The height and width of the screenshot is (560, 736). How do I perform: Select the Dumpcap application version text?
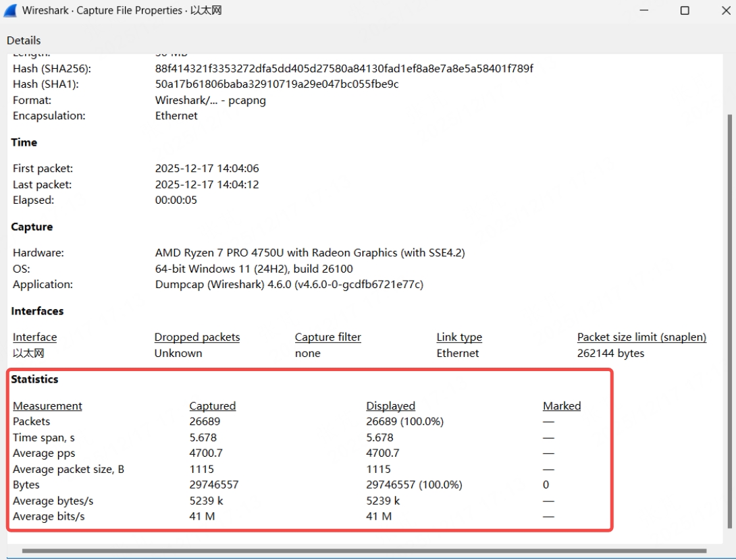[288, 284]
